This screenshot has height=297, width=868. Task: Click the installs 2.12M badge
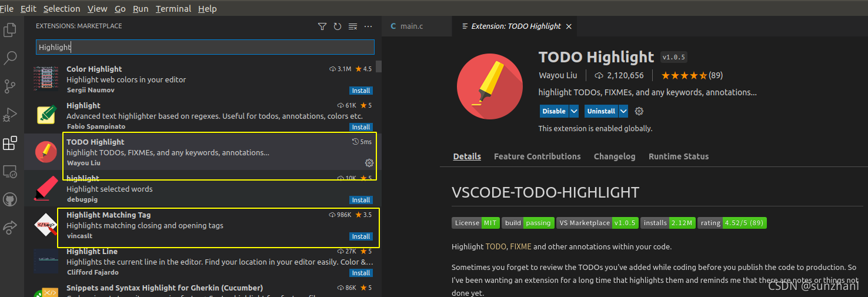(x=668, y=223)
